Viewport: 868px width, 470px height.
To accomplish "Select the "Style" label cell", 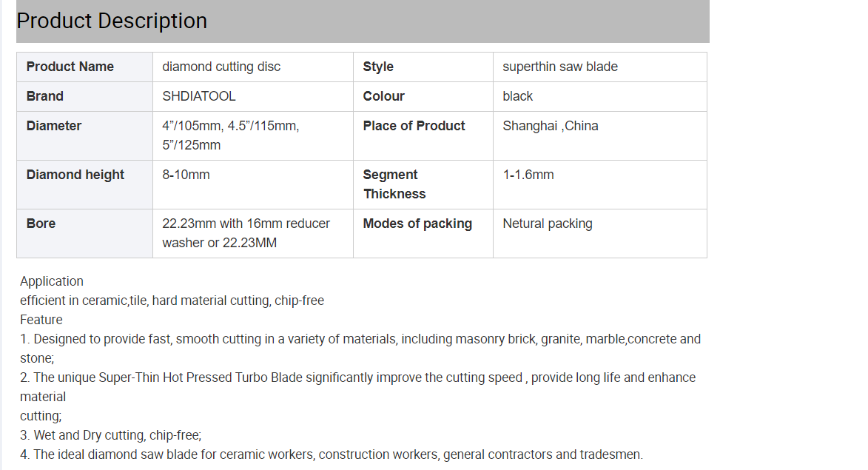I will click(x=423, y=67).
